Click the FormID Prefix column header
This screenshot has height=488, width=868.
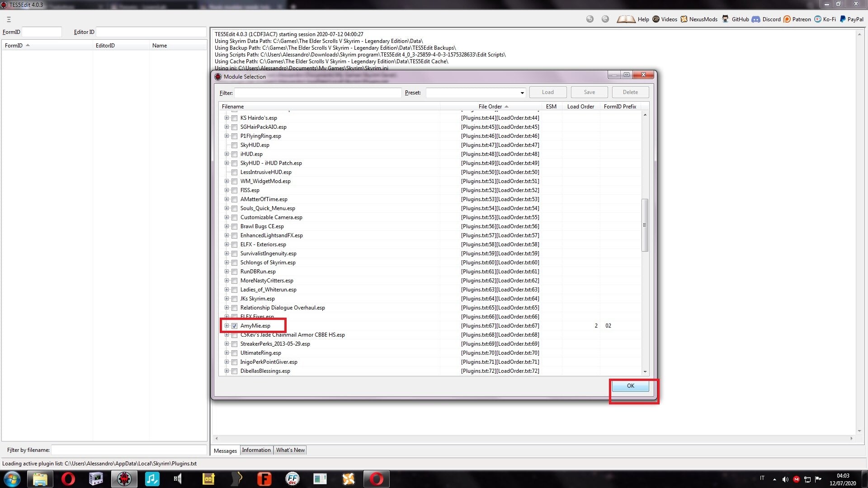pos(620,107)
